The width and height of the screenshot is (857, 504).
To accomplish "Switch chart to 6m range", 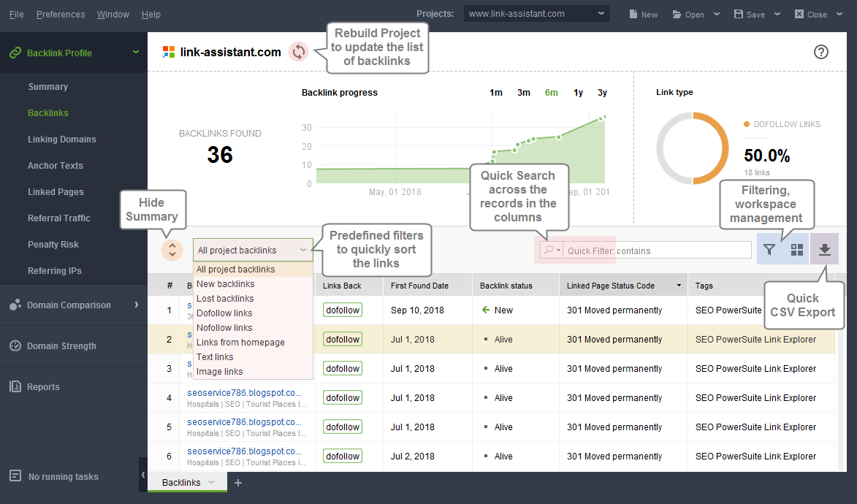I will (x=551, y=92).
